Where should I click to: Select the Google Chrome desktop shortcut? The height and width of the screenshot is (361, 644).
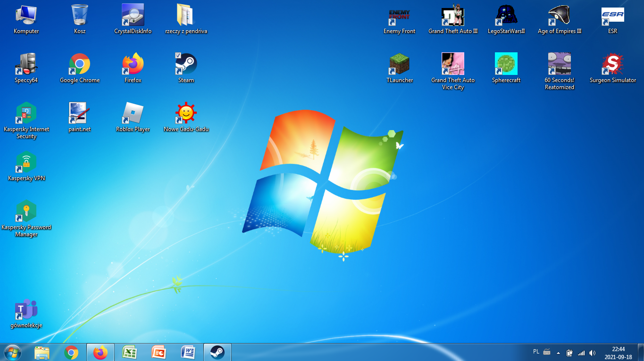point(80,68)
